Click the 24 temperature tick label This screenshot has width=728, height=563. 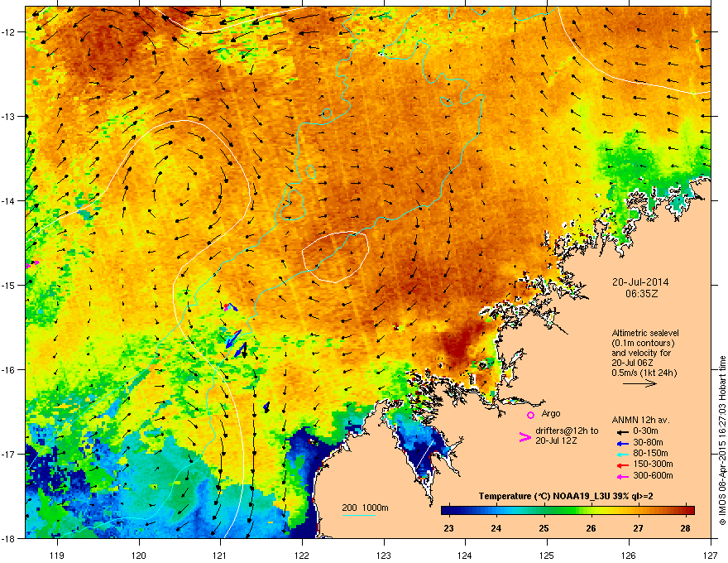tap(496, 528)
